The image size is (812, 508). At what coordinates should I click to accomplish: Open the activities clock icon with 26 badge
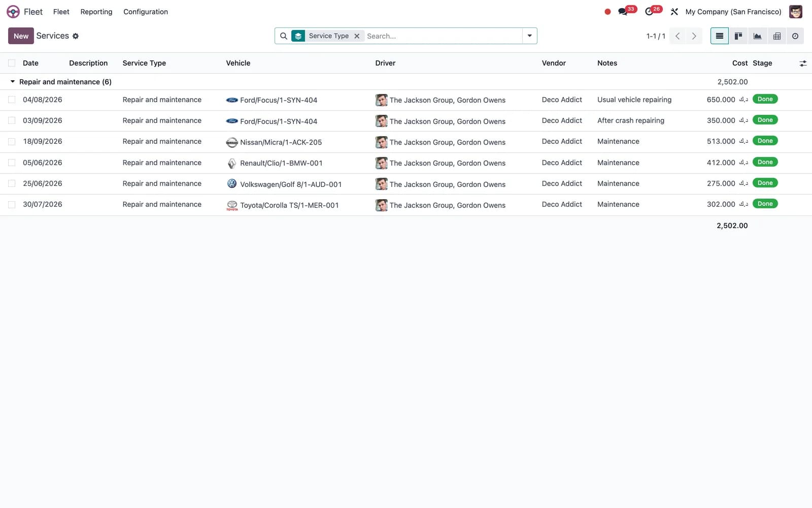(649, 12)
